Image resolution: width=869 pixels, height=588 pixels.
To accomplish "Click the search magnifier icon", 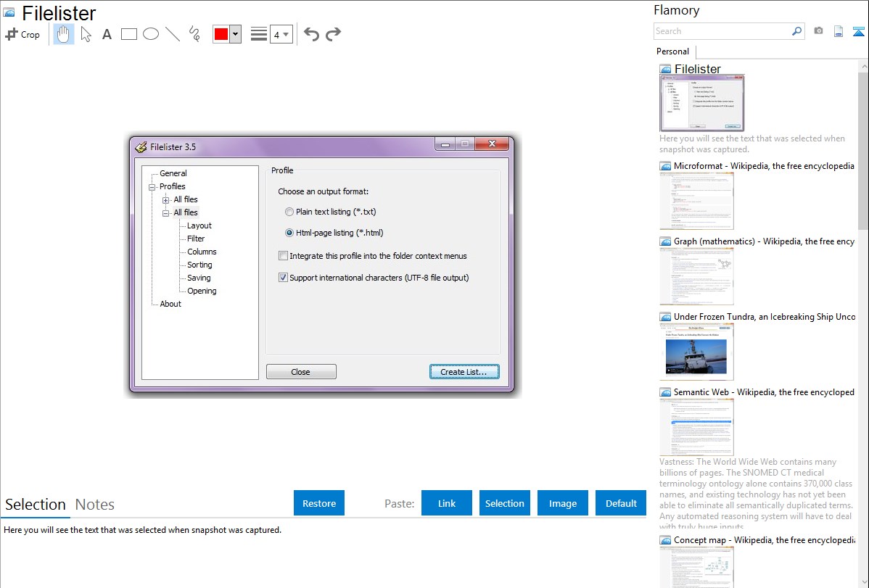I will 797,31.
